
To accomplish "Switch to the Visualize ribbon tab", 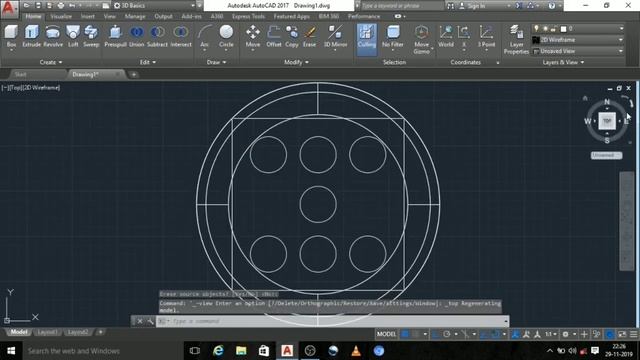I will 61,16.
